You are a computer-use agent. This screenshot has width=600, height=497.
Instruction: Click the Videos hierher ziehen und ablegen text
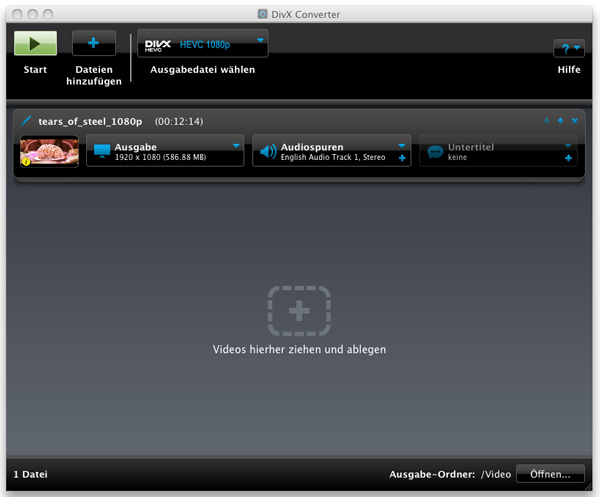299,349
